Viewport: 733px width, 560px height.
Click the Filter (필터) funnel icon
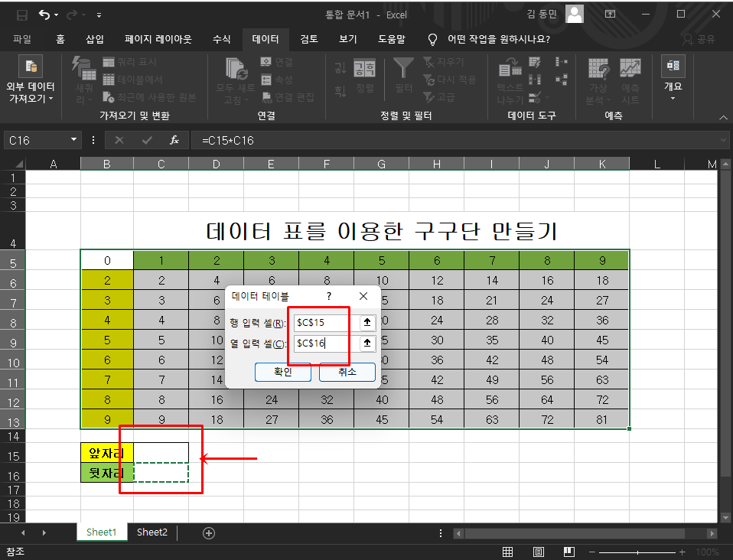coord(403,68)
